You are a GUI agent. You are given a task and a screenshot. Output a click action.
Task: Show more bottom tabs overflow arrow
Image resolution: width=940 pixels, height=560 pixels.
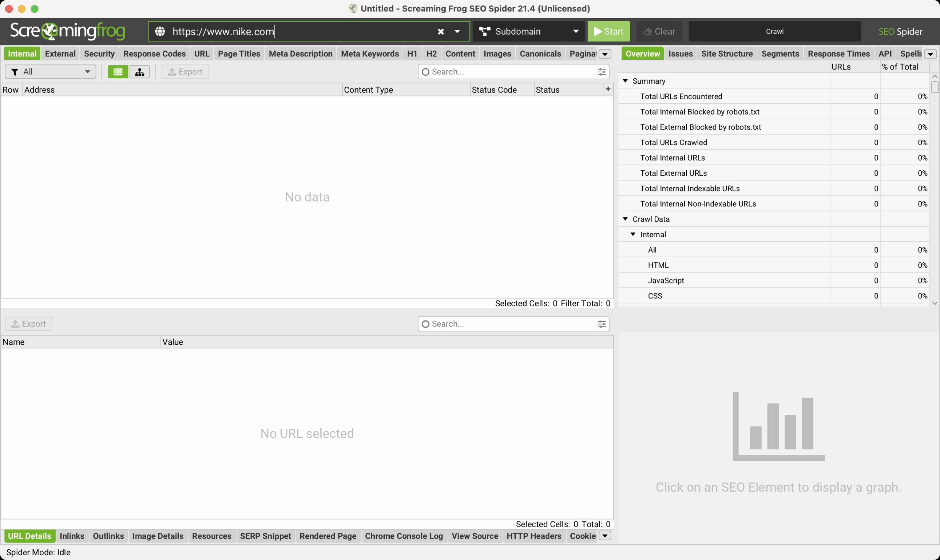click(604, 536)
